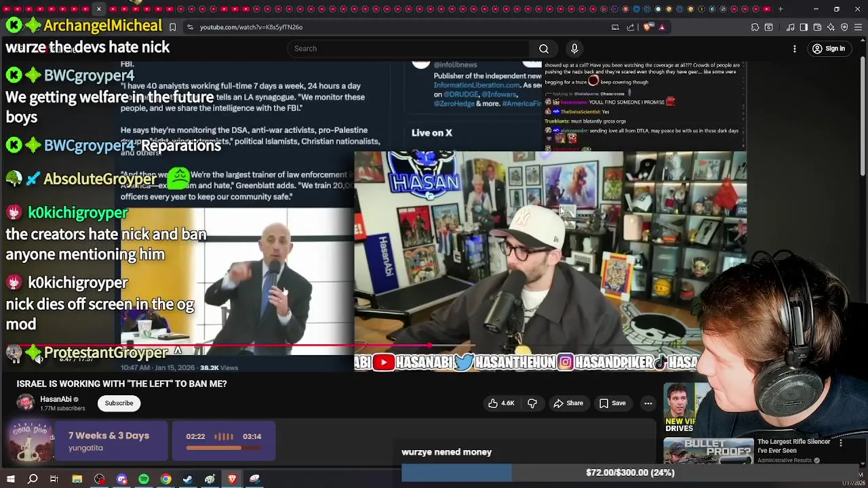Dislike the video with thumbs down

532,403
